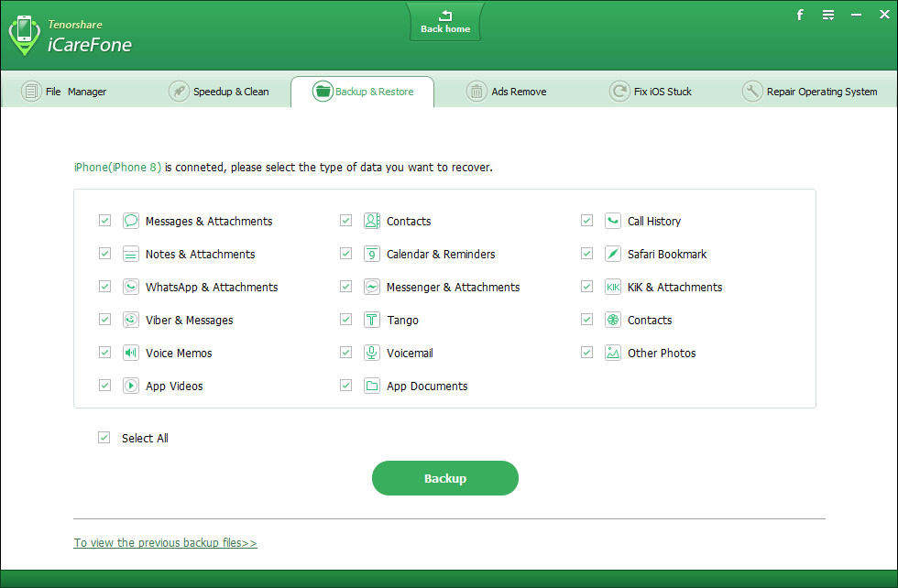This screenshot has width=898, height=588.
Task: Click the Messages & Attachments speech bubble icon
Action: [131, 221]
